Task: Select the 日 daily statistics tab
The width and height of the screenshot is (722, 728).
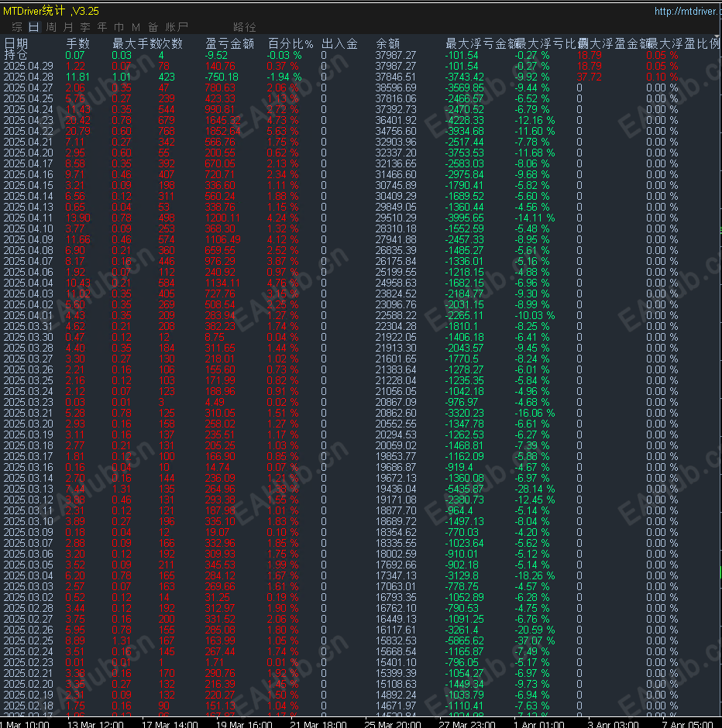Action: pyautogui.click(x=34, y=27)
